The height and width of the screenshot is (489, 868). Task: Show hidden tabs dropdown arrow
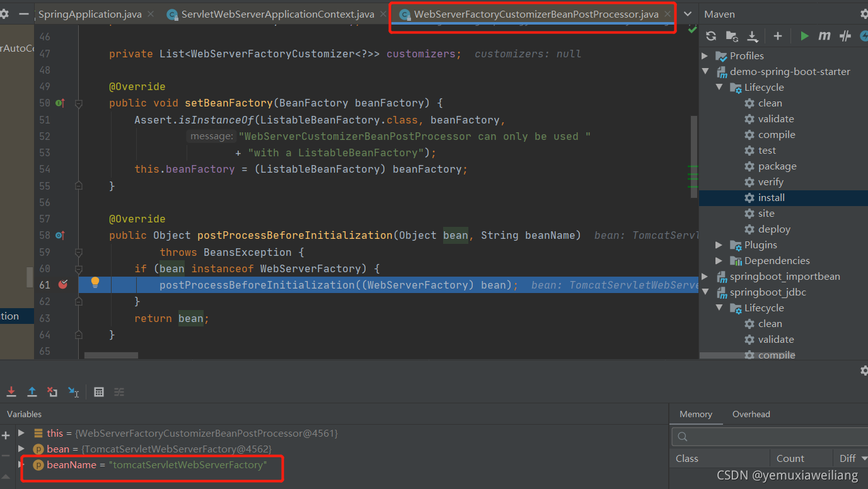click(688, 14)
